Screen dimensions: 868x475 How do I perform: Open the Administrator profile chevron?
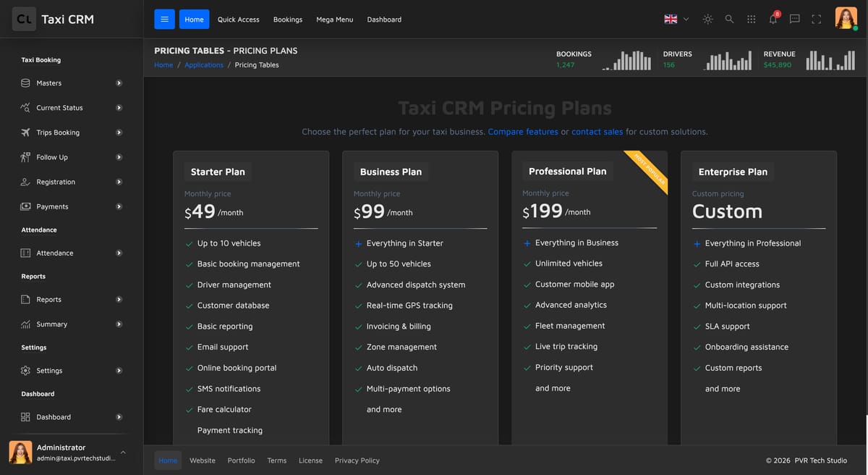pyautogui.click(x=123, y=452)
